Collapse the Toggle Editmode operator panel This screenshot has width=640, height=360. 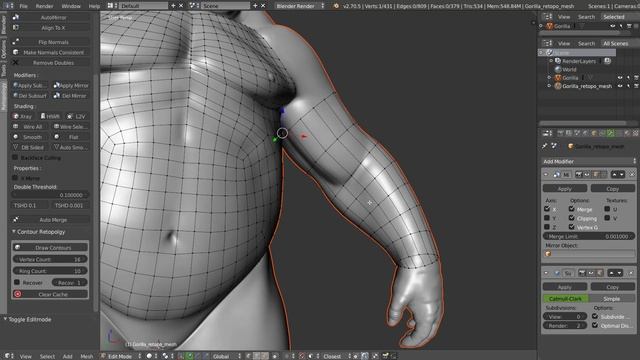coord(6,319)
